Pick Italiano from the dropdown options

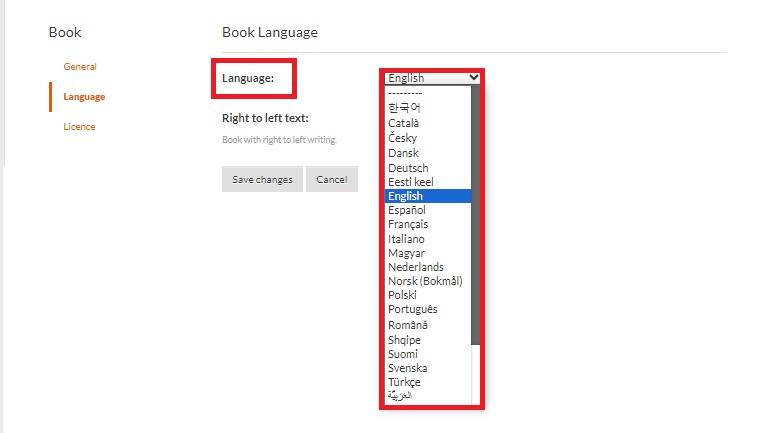[406, 239]
